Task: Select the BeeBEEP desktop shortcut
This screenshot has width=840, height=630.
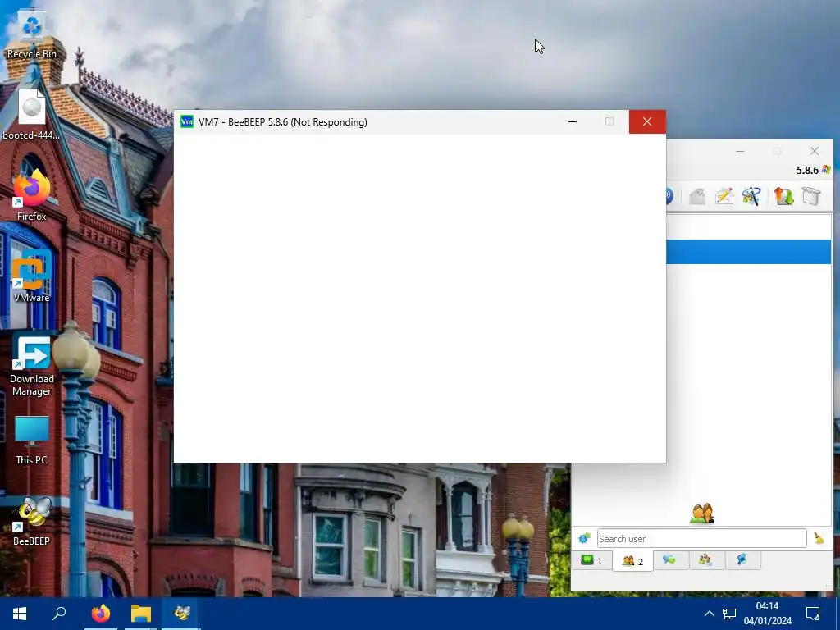Action: [32, 521]
